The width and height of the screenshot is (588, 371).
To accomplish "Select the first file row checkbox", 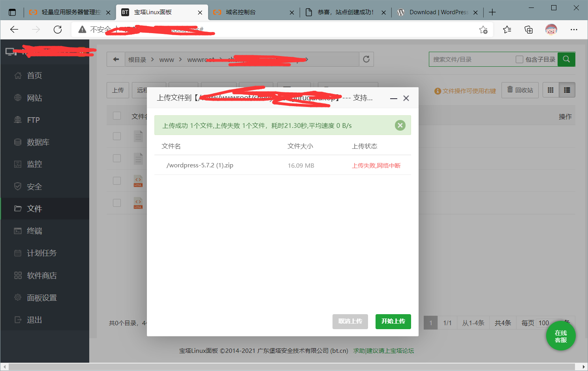I will tap(117, 136).
